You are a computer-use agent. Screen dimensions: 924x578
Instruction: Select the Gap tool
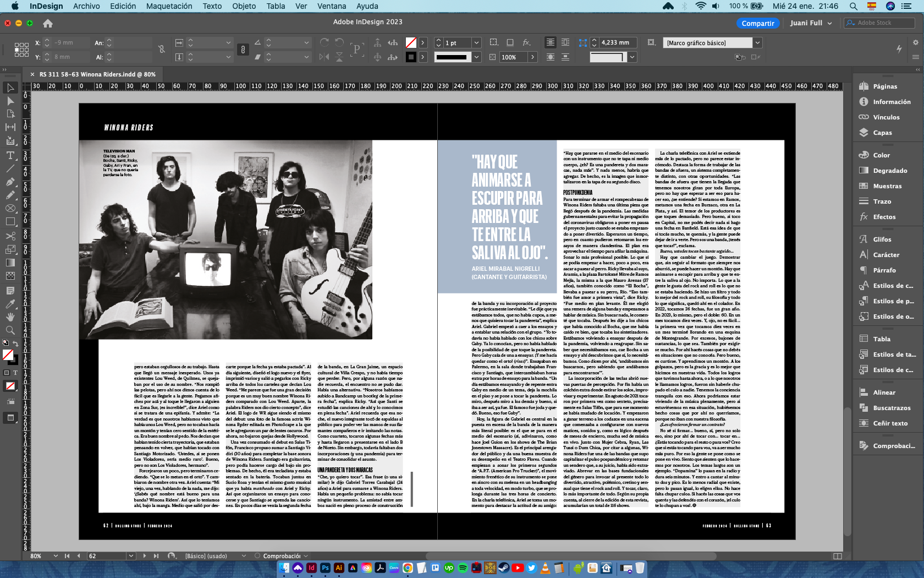point(10,127)
